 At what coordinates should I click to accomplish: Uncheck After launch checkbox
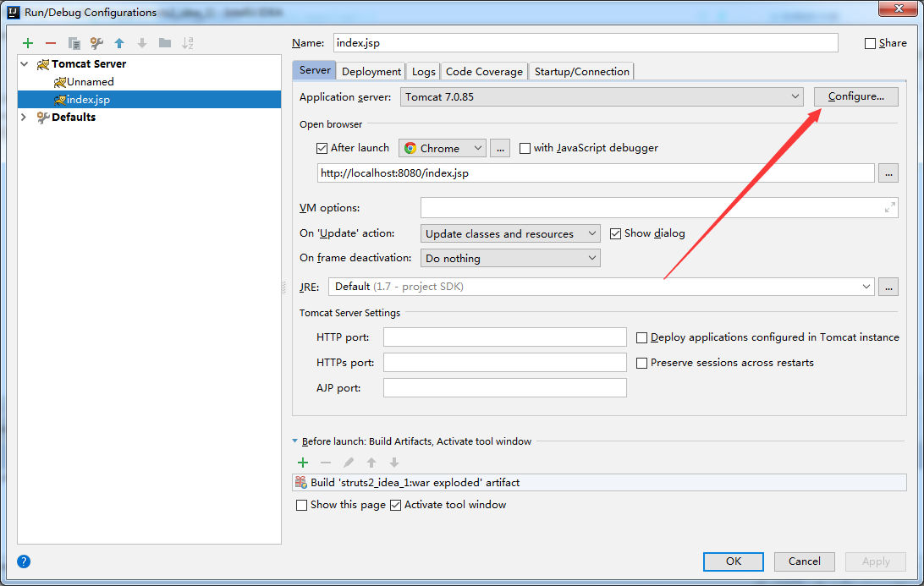click(322, 149)
